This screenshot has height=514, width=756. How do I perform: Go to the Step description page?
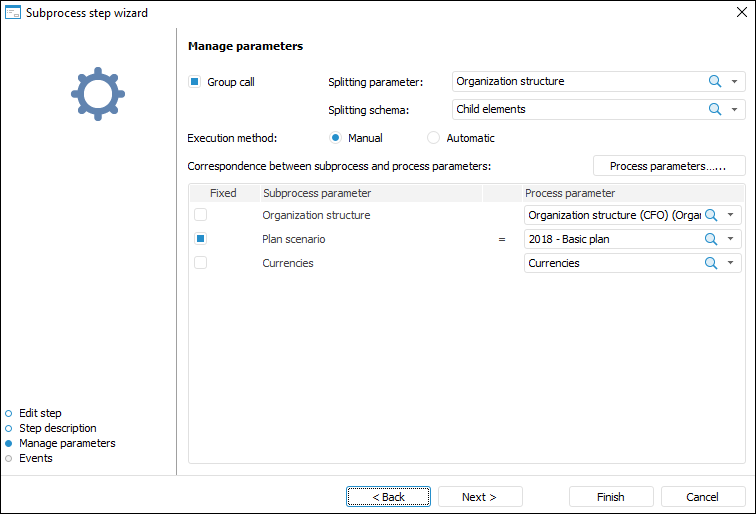(x=57, y=428)
